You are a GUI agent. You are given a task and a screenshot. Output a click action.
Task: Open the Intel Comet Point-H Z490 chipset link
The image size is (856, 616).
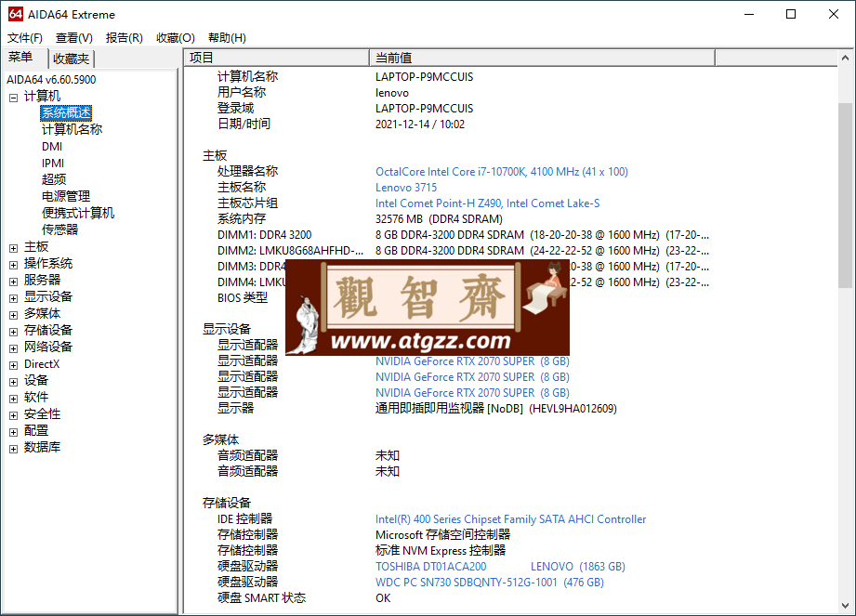tap(488, 203)
